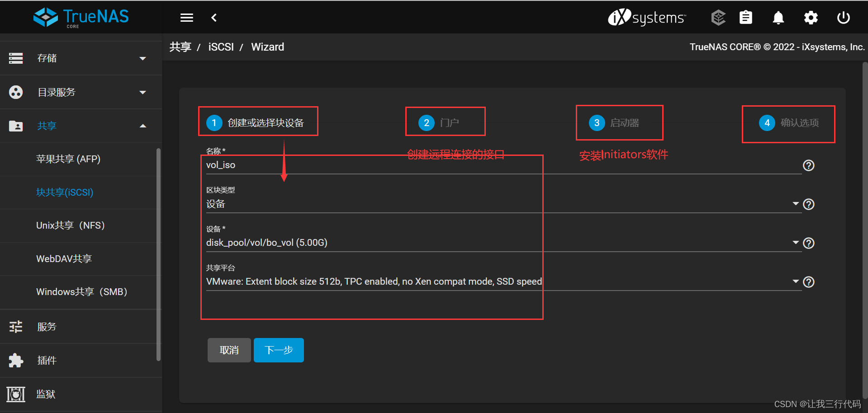868x413 pixels.
Task: Expand the 目录服务 menu arrow
Action: point(143,92)
